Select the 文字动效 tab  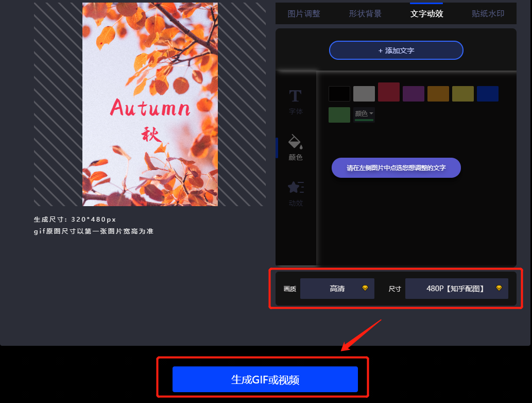click(x=427, y=14)
